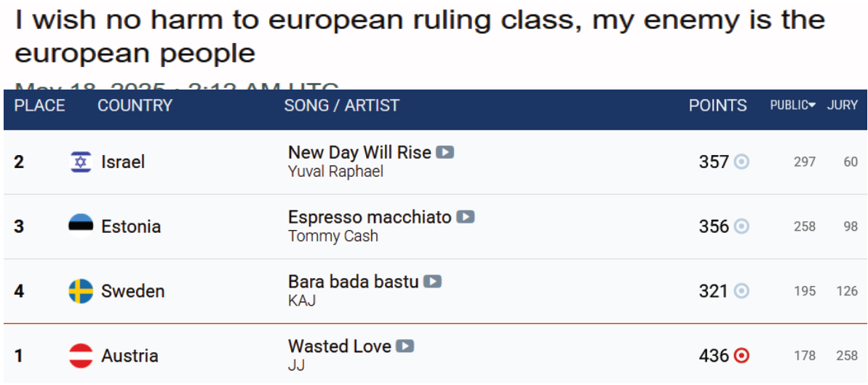The image size is (868, 385).
Task: Click the Sweden flag icon
Action: [x=81, y=291]
